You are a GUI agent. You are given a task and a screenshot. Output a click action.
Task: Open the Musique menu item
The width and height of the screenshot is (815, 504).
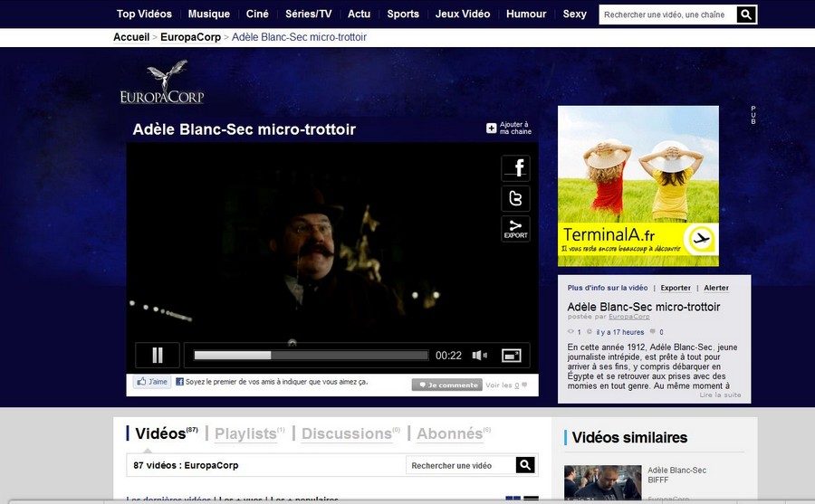click(x=208, y=14)
